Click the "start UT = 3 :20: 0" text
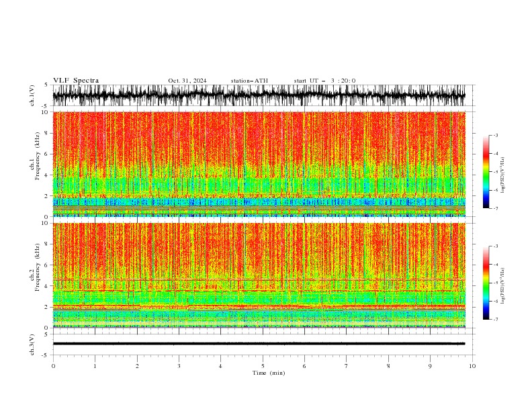 click(x=324, y=81)
